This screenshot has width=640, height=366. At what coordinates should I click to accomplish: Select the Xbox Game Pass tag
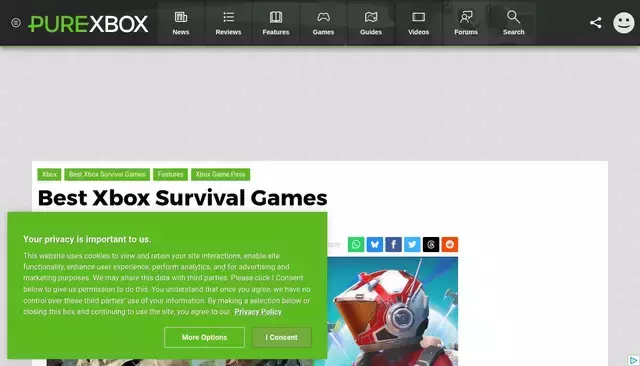220,174
